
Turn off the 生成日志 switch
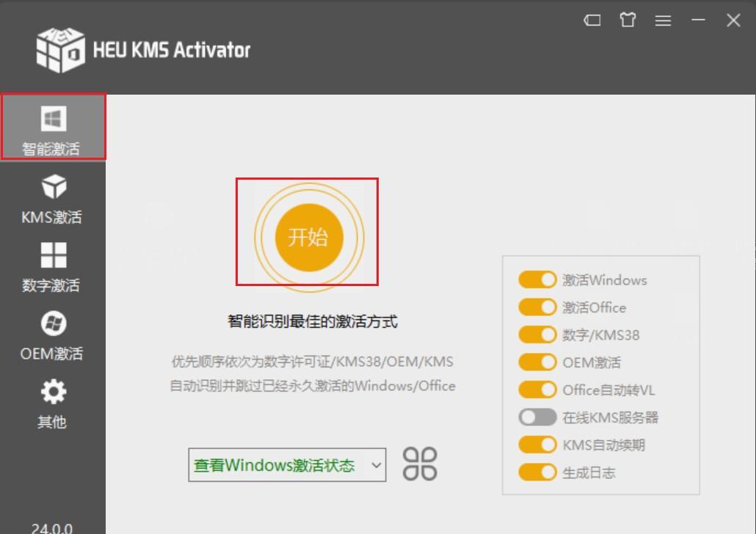click(x=537, y=472)
